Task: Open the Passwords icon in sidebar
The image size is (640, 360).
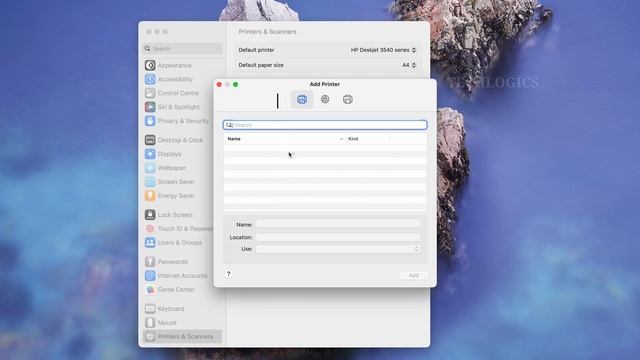Action: [x=150, y=262]
